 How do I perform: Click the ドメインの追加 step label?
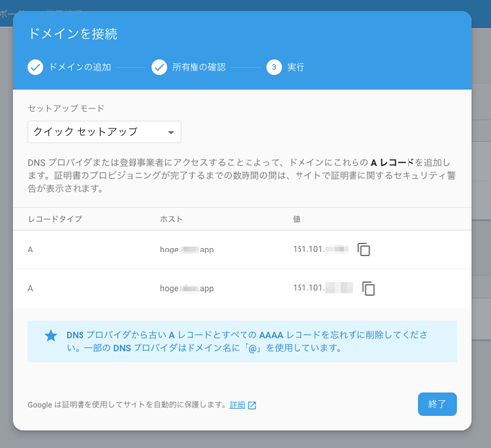click(81, 67)
